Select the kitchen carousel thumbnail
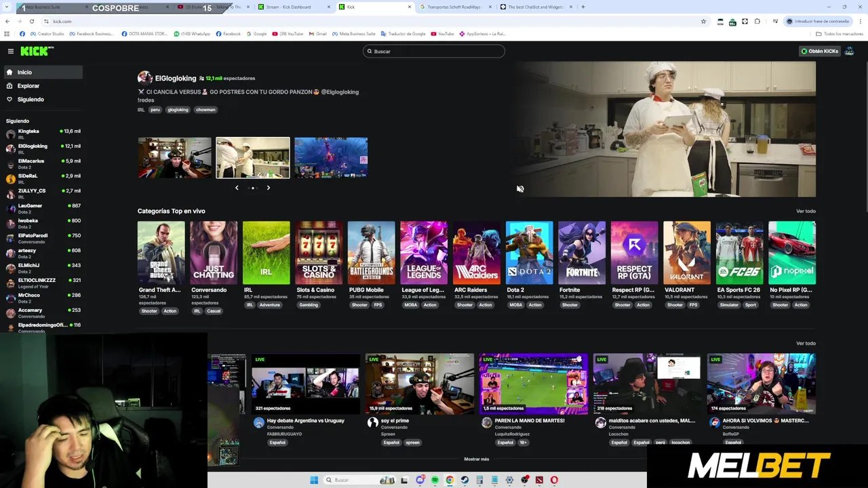Image resolution: width=868 pixels, height=488 pixels. click(253, 158)
